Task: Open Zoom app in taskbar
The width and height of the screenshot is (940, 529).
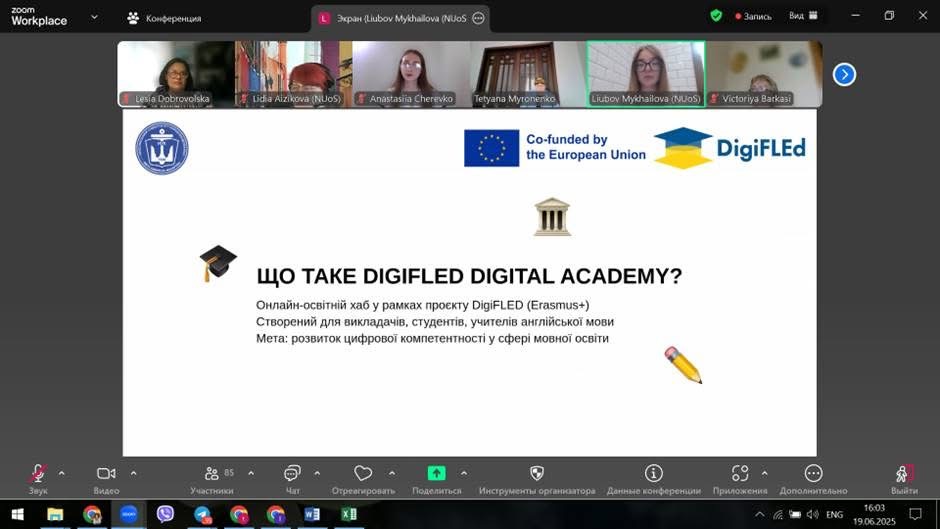Action: click(129, 515)
